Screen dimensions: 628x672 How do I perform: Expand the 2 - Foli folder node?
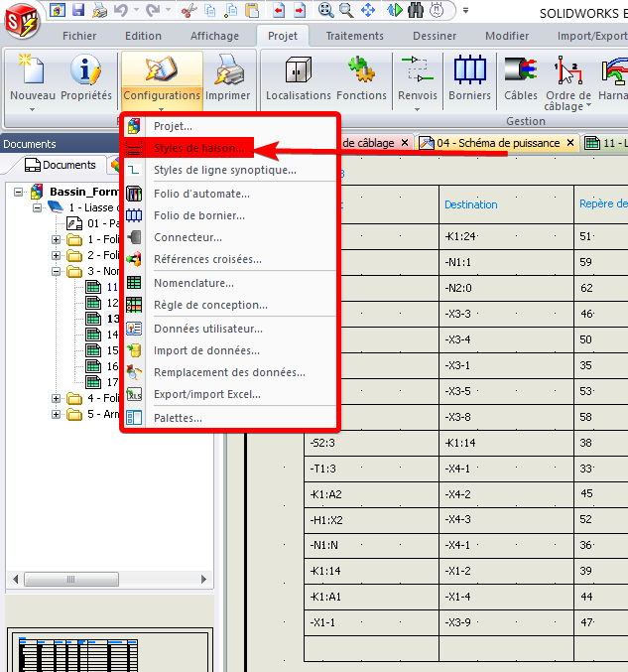point(56,255)
